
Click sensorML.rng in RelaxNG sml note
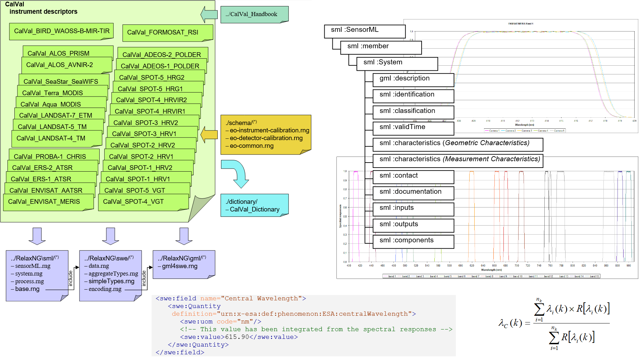tap(33, 266)
